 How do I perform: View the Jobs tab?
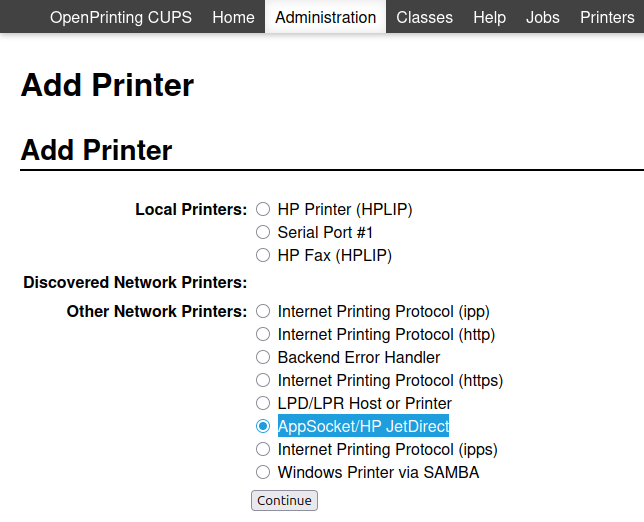point(542,17)
